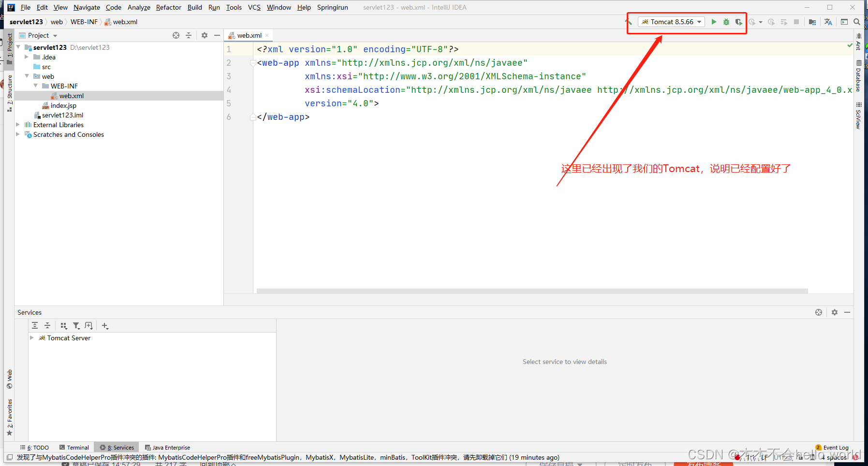Viewport: 868px width, 466px height.
Task: Open the Web side tool window
Action: point(9,379)
